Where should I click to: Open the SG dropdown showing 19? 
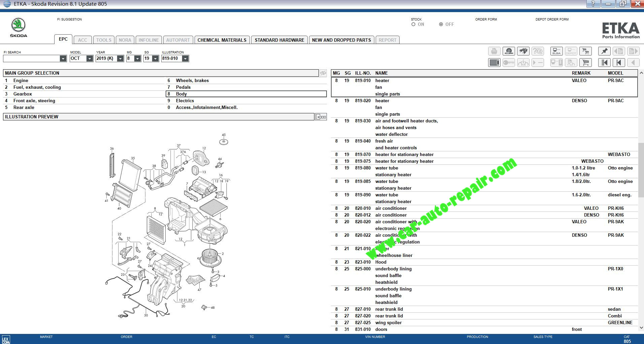pos(155,59)
